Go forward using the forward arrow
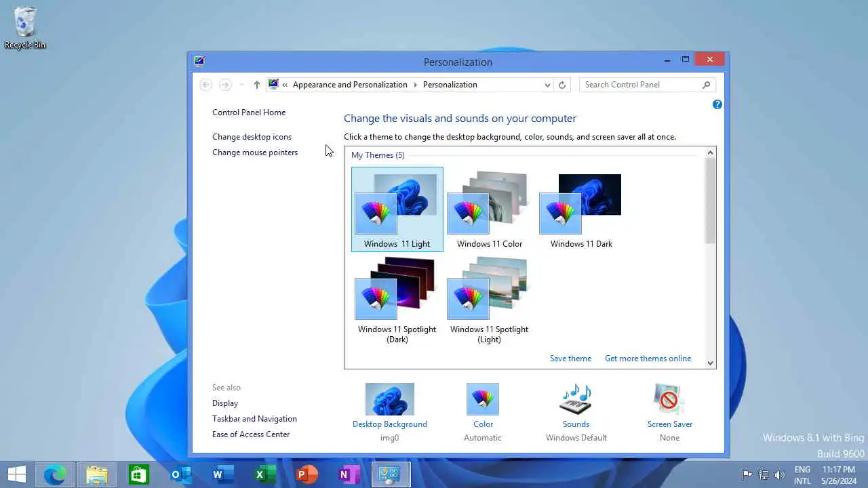 click(x=225, y=85)
